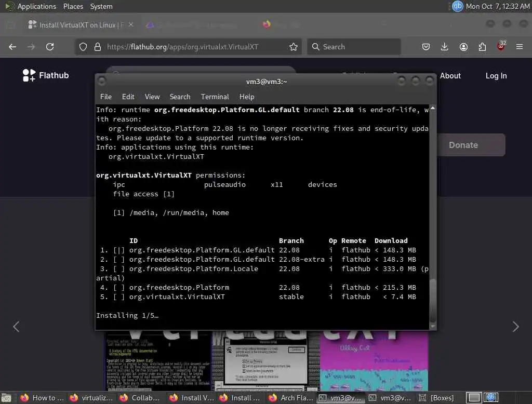The height and width of the screenshot is (404, 532).
Task: Click the clock showing Mon Oct 7
Action: click(497, 6)
